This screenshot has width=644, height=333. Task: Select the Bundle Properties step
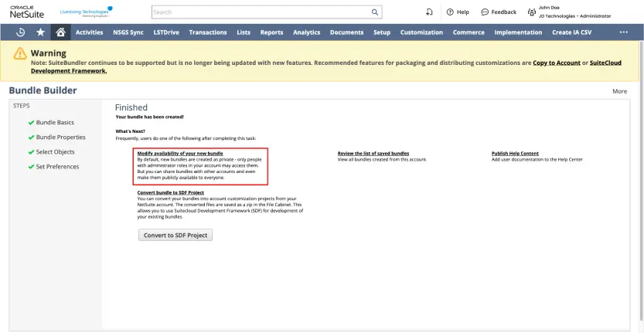pos(61,138)
